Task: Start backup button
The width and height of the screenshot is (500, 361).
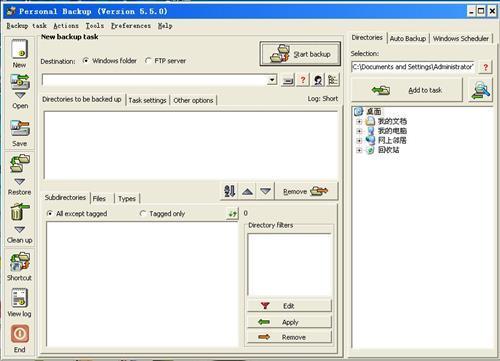Action: pos(300,54)
